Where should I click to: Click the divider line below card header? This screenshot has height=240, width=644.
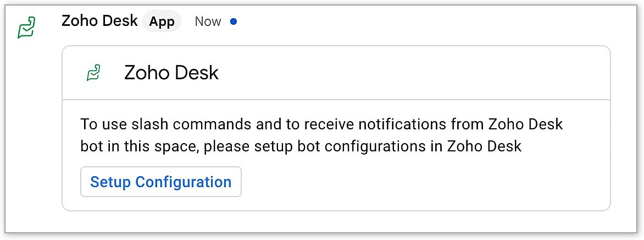[336, 100]
